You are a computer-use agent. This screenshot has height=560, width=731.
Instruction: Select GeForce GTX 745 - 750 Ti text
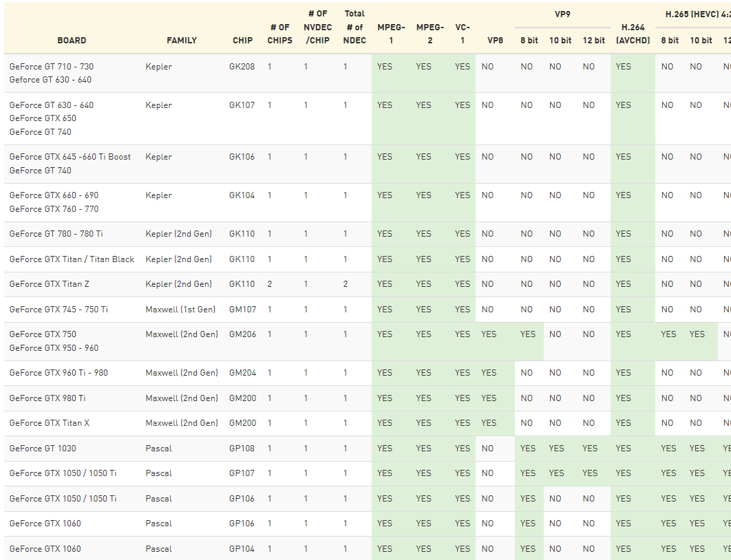click(59, 310)
